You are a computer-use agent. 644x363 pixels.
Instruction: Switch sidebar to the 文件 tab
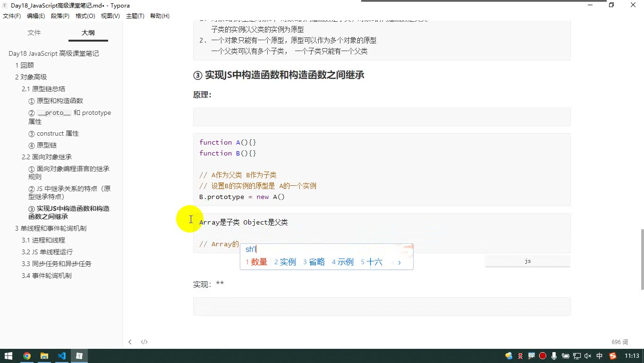(x=34, y=33)
